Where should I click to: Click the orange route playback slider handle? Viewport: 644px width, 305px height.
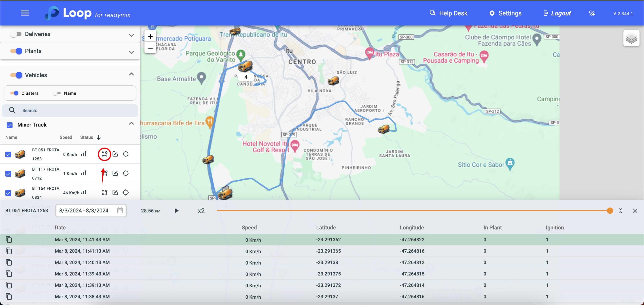point(610,211)
